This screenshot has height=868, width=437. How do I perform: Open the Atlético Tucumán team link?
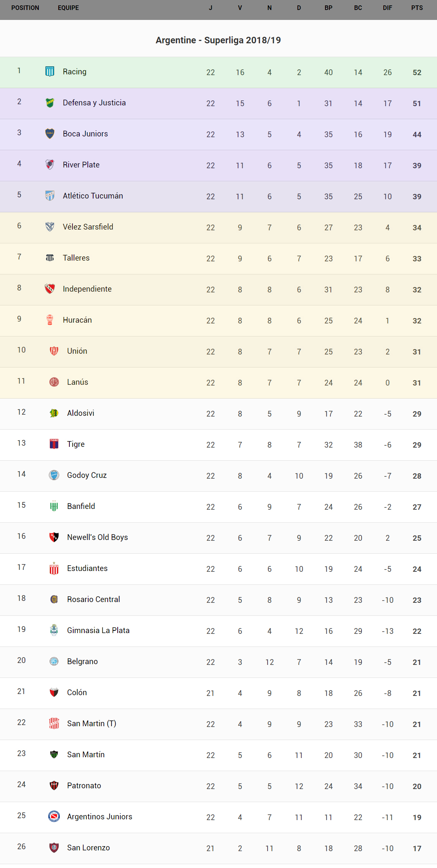(x=93, y=196)
